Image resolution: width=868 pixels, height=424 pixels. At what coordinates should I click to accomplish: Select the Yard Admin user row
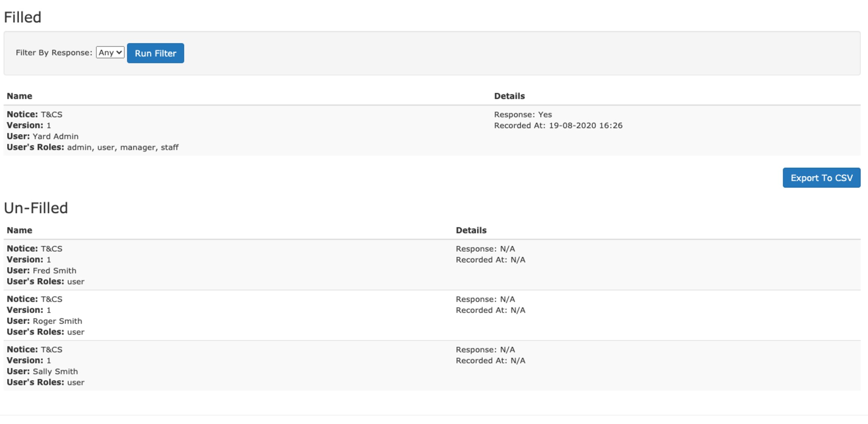point(432,130)
